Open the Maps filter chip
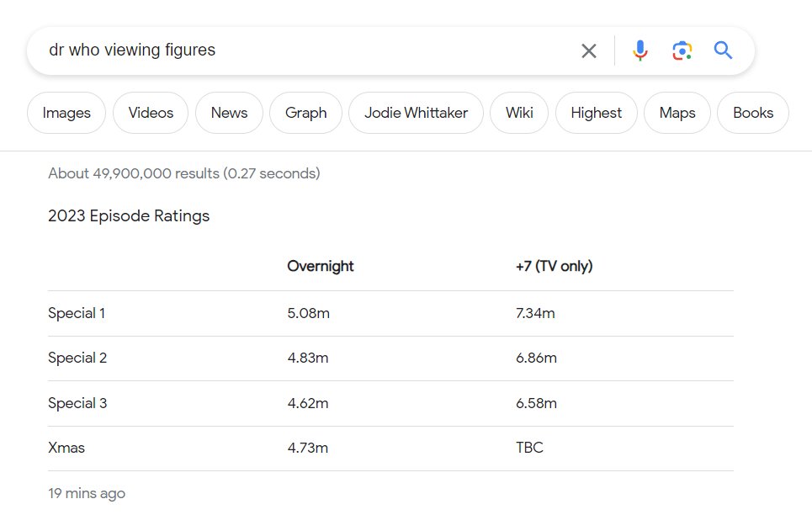Screen dimensions: 812x515 (677, 113)
